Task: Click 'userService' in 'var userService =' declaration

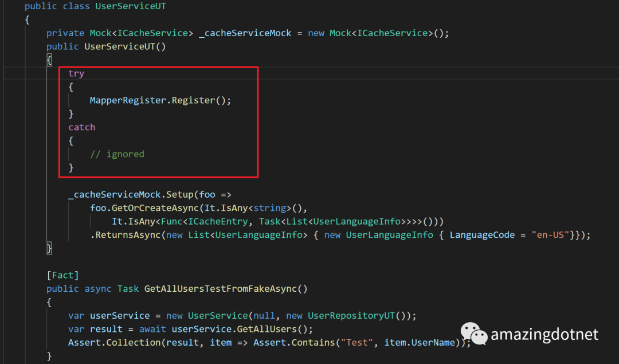Action: point(120,316)
